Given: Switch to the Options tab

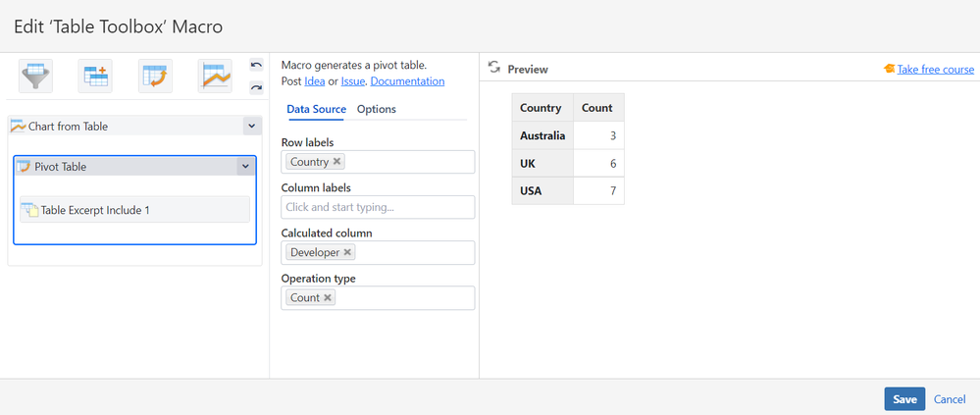Looking at the screenshot, I should coord(377,109).
